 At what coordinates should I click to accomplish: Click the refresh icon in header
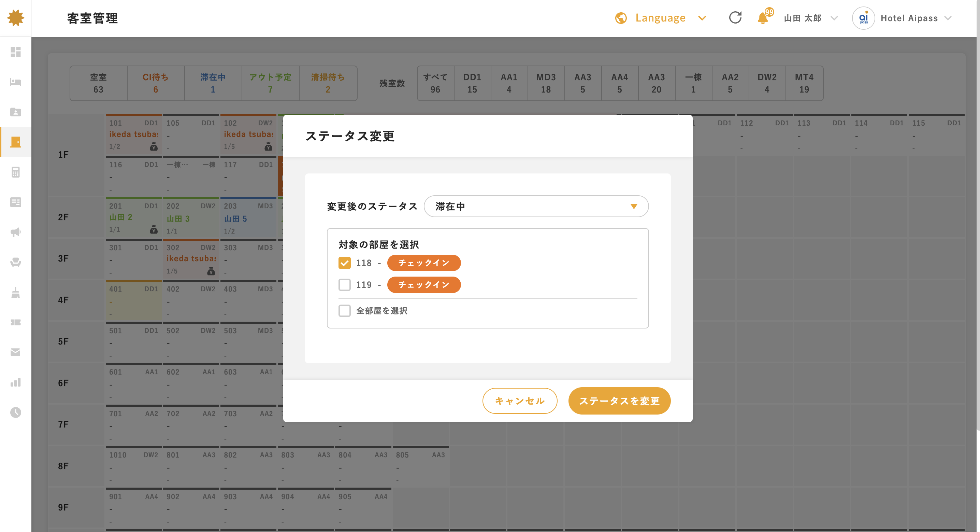click(x=735, y=18)
